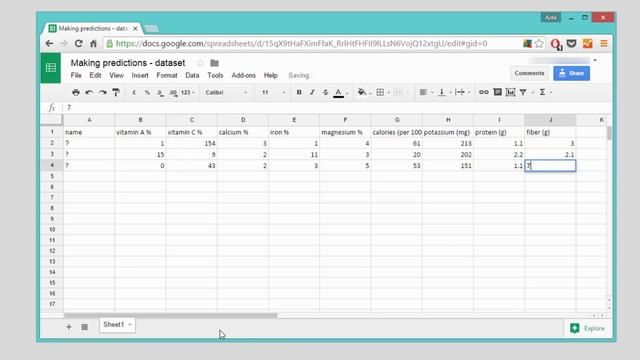Insert a chart via toolbar
Viewport: 640px width, 360px height.
(x=510, y=92)
